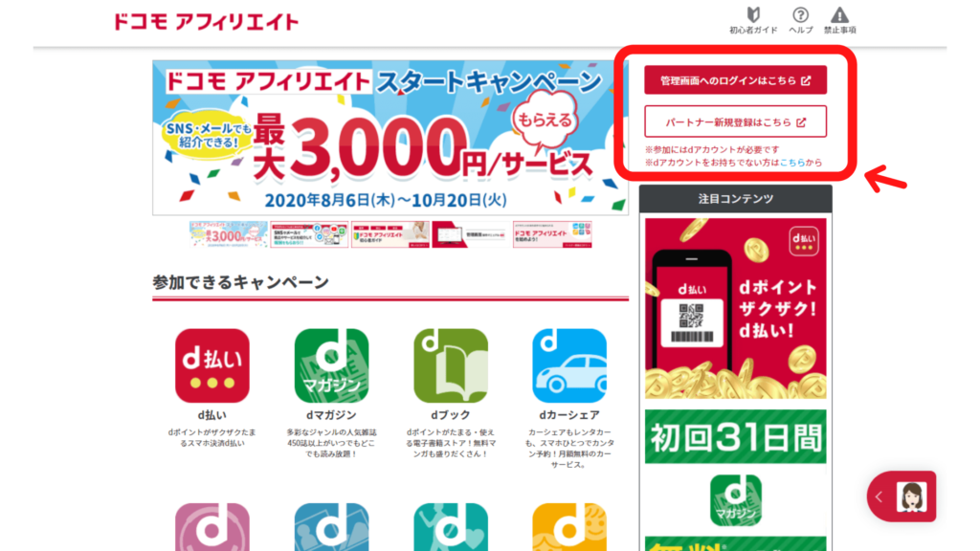This screenshot has height=551, width=980.
Task: Select the pink d campaign icon in second row
Action: point(212,527)
